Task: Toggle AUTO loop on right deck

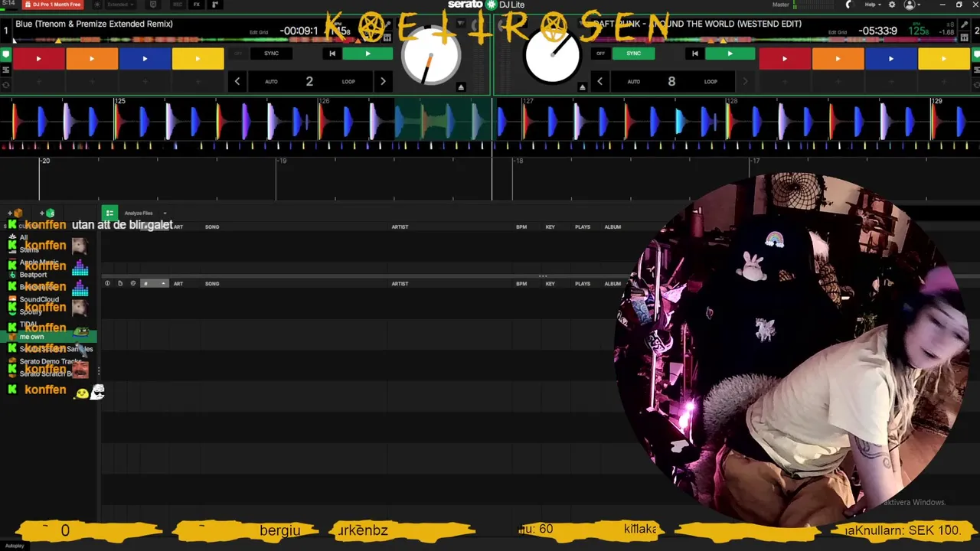Action: click(x=633, y=81)
